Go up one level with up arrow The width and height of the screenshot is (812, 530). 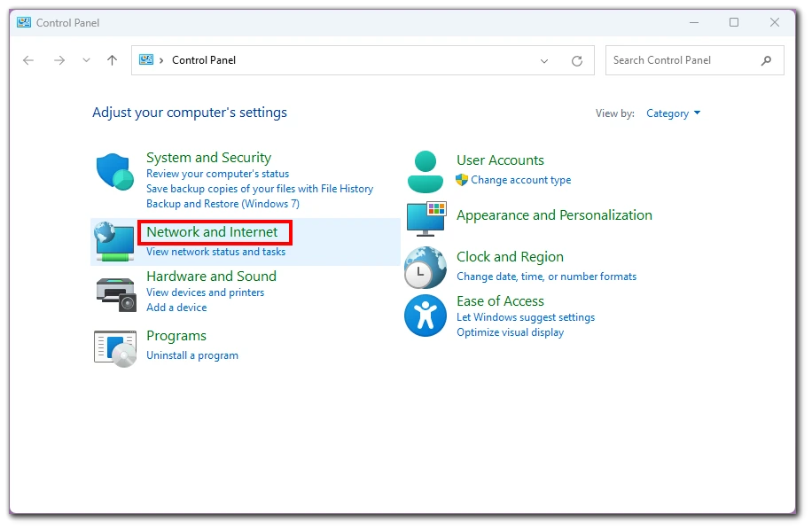click(112, 60)
